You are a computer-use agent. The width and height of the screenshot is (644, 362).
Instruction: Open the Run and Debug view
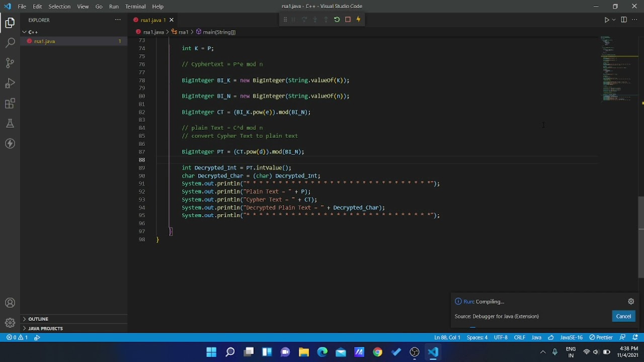pyautogui.click(x=10, y=83)
